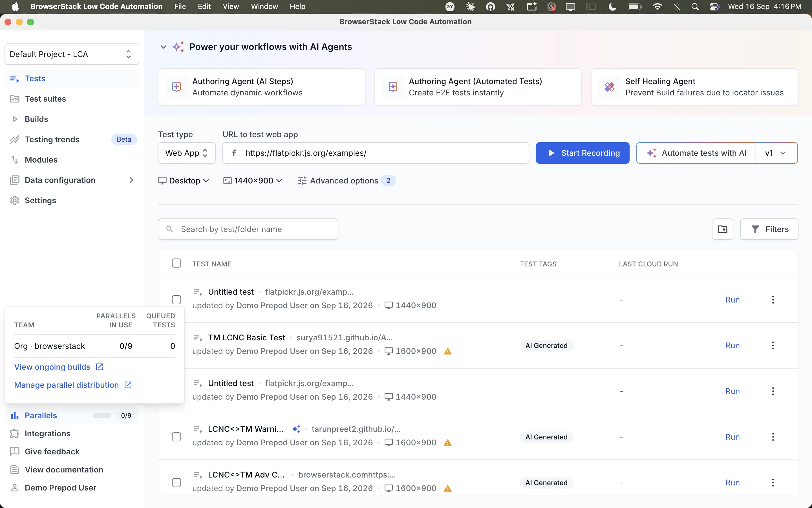
Task: Collapse the AI Agents banner chevron
Action: click(x=164, y=47)
